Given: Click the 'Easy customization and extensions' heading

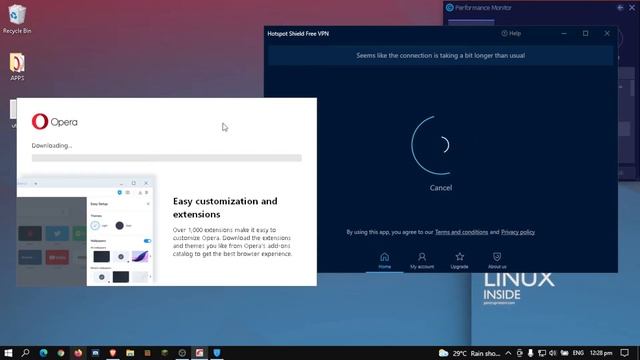Looking at the screenshot, I should click(x=225, y=207).
